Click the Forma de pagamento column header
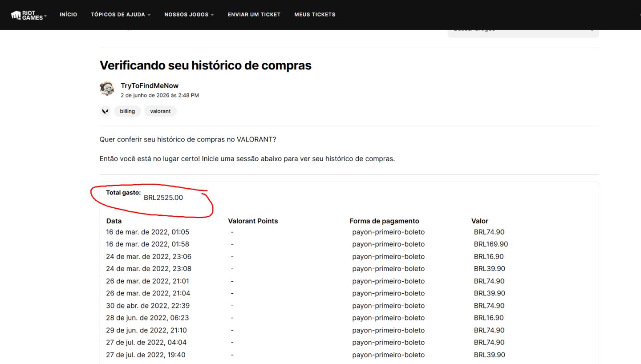 point(384,221)
